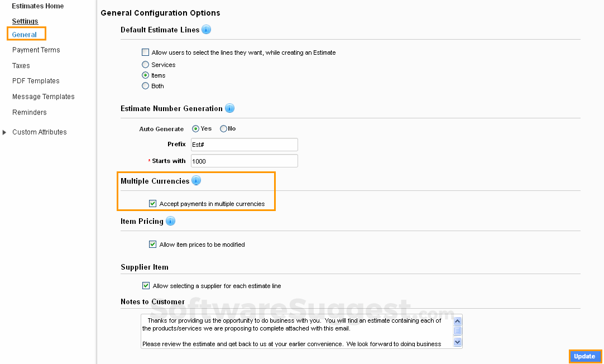Click the Estimate Number Generation info icon
The height and width of the screenshot is (364, 604).
coord(229,108)
